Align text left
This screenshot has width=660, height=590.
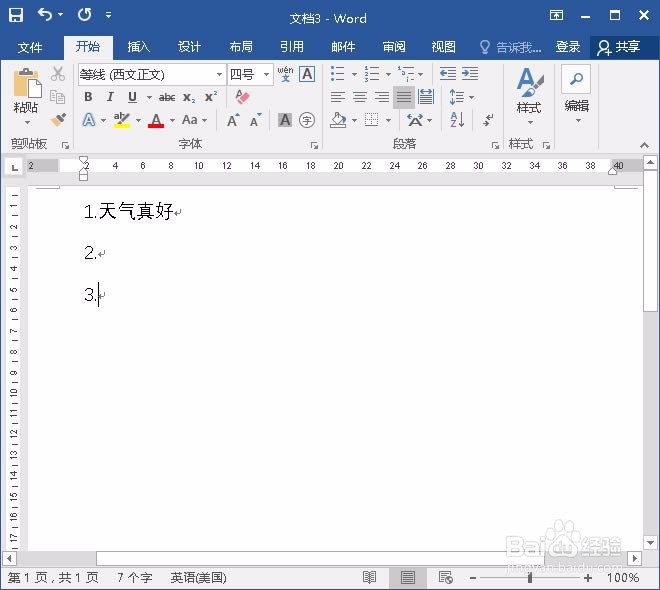tap(338, 97)
